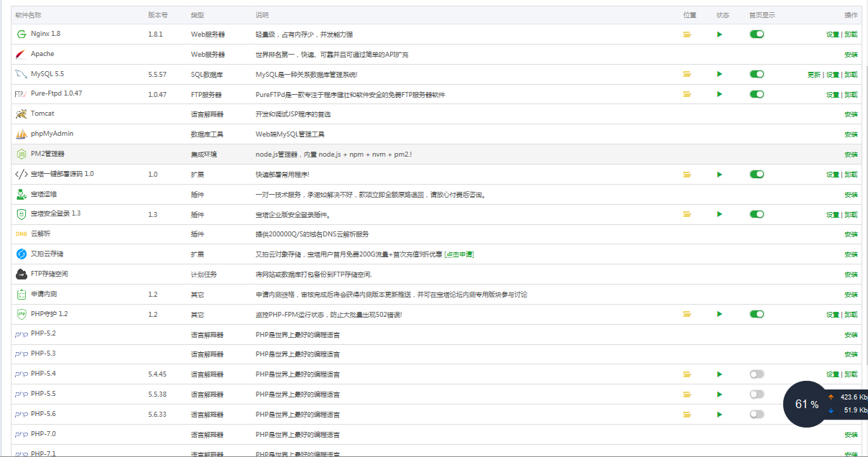Screen dimensions: 868x457
Task: Click the PHP守护 shield icon
Action: (x=21, y=314)
